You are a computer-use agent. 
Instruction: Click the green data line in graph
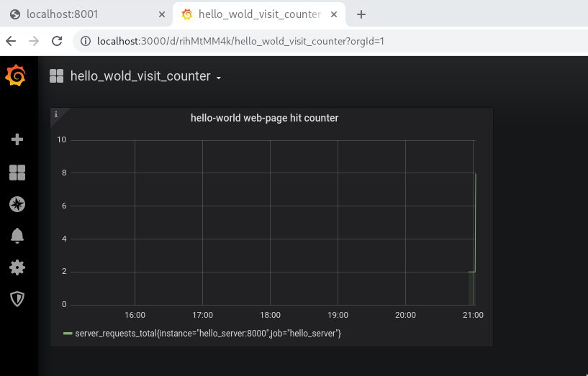[x=475, y=222]
